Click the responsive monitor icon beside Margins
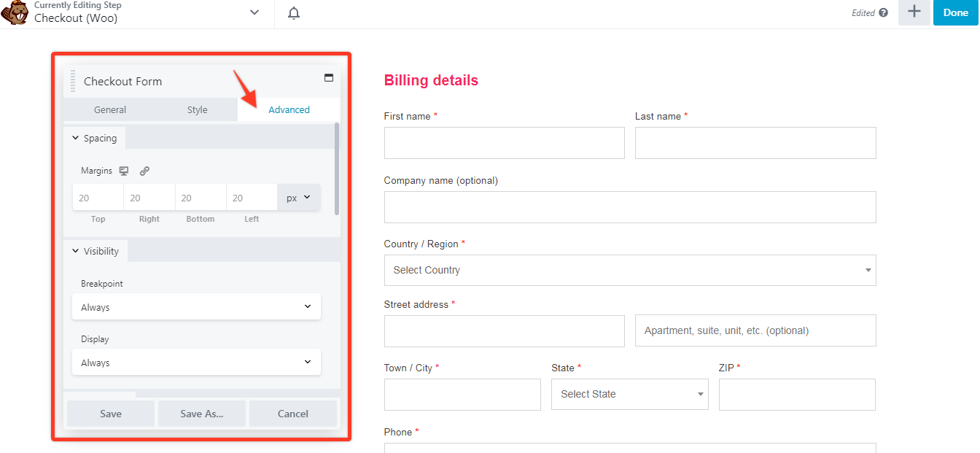 124,171
